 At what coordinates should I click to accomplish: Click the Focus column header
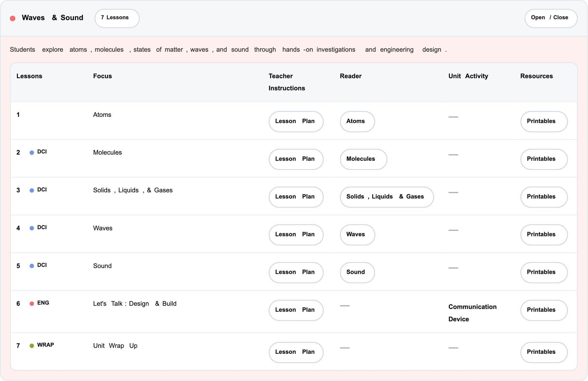(x=102, y=76)
